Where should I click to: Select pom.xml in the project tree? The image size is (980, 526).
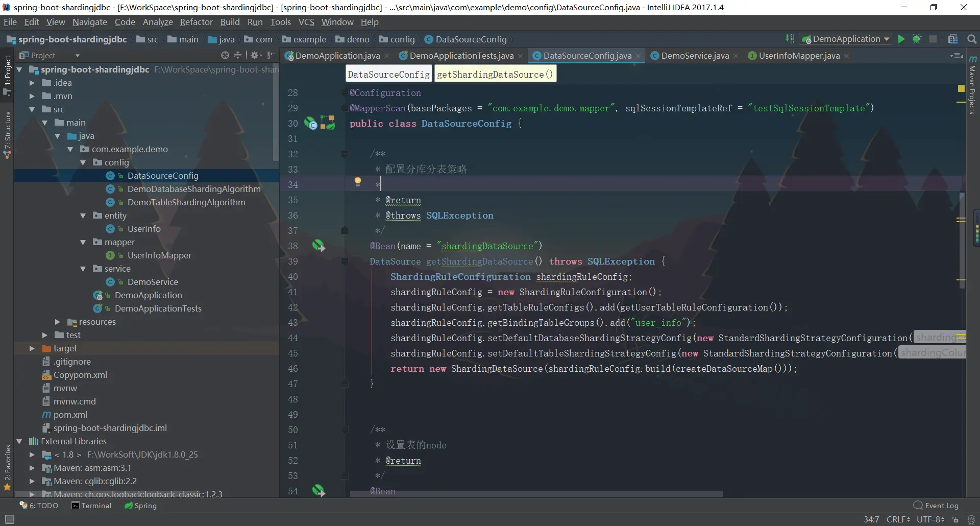(x=70, y=415)
